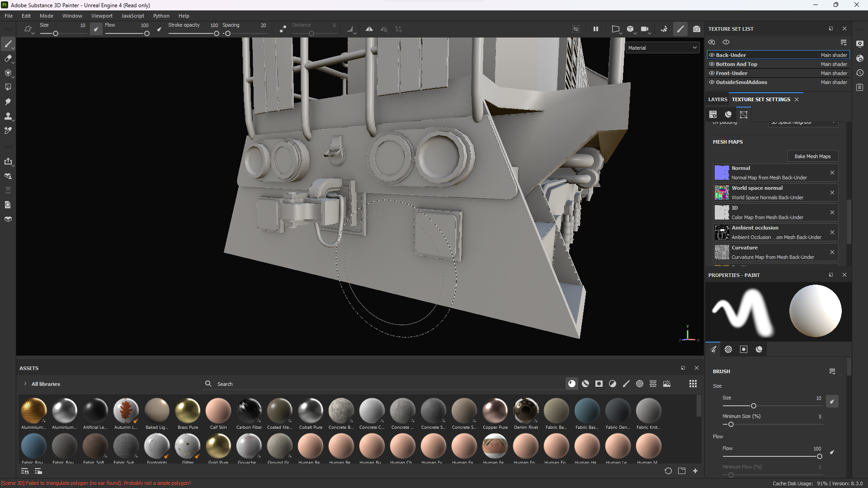Screen dimensions: 868x488
Task: Hide the OutsideSmolAddons texture set
Action: tap(712, 82)
